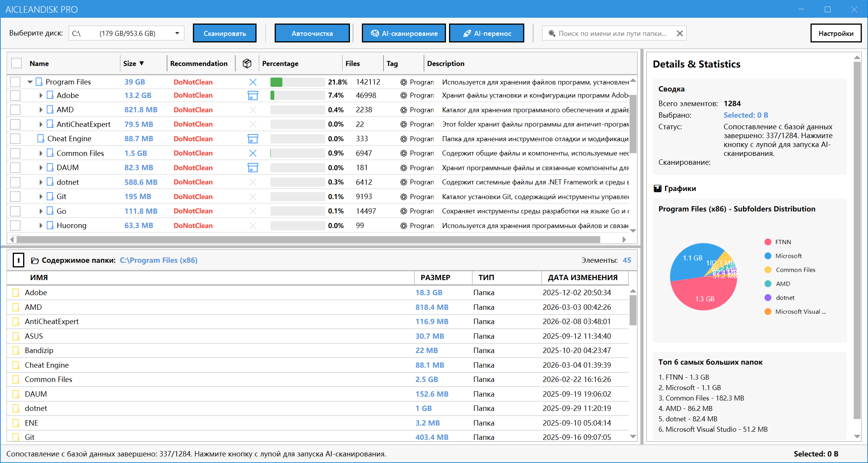Click the archive icon in the Adobe row
Image resolution: width=868 pixels, height=463 pixels.
click(x=253, y=95)
